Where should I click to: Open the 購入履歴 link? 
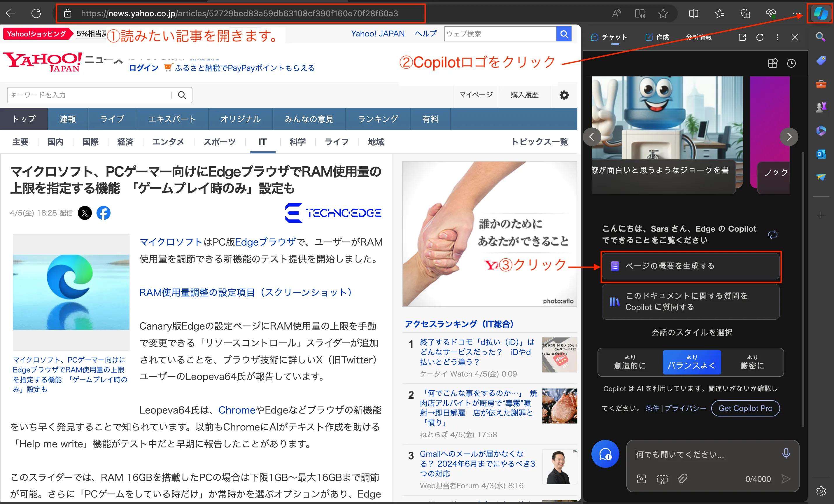525,95
